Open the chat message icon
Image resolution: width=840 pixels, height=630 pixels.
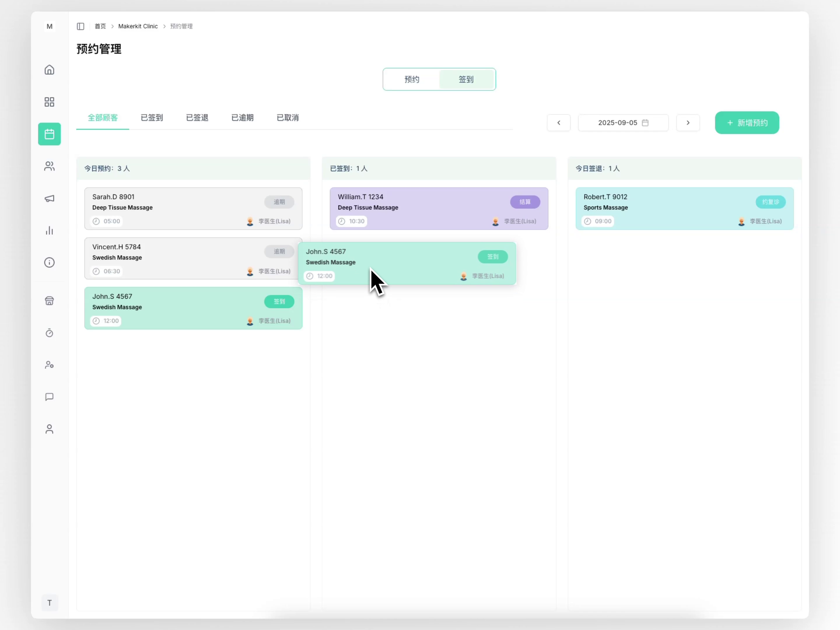click(x=49, y=397)
